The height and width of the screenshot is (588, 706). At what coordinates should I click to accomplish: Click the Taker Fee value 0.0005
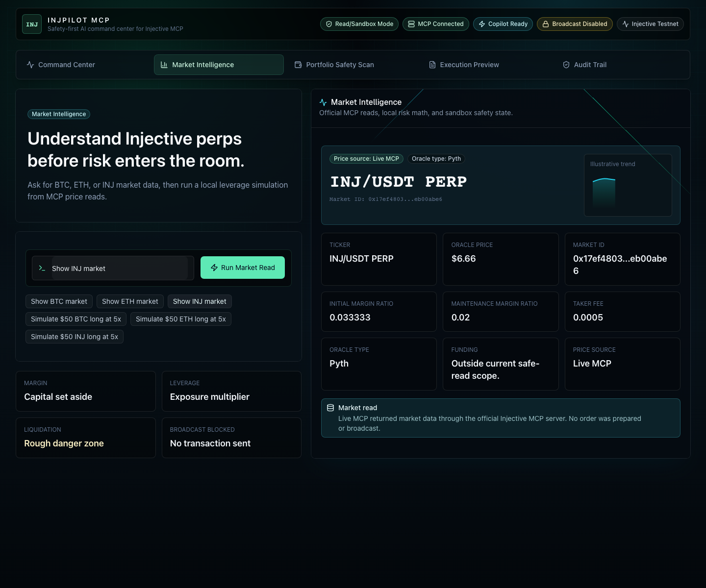588,318
